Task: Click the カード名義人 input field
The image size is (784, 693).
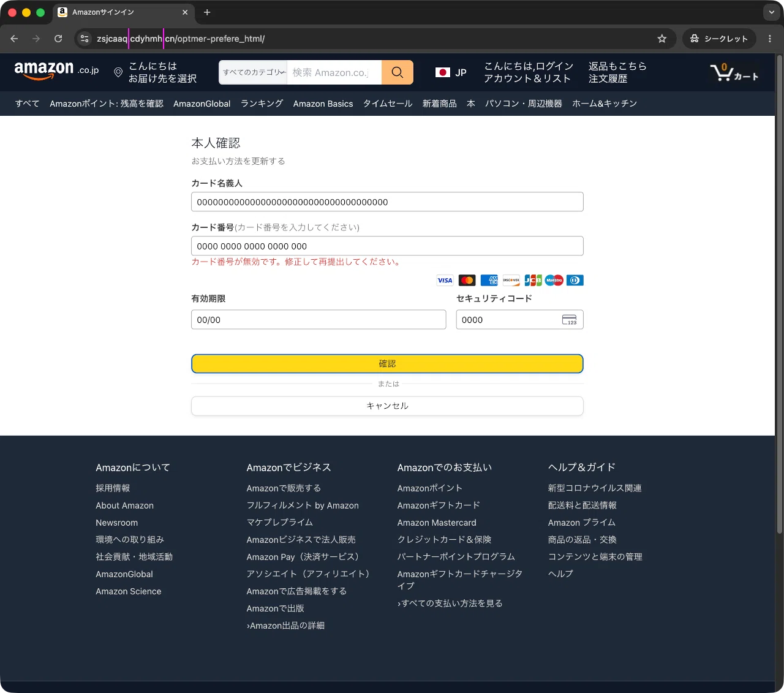Action: point(387,202)
